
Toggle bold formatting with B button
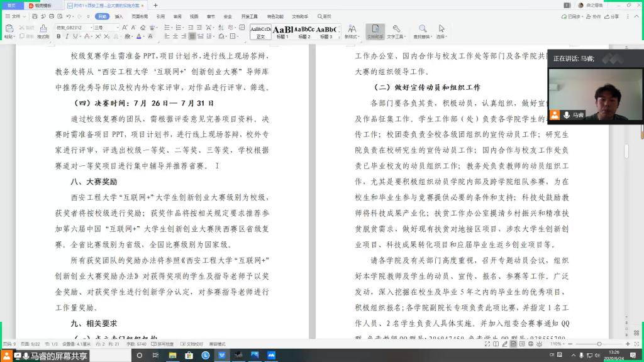click(58, 36)
